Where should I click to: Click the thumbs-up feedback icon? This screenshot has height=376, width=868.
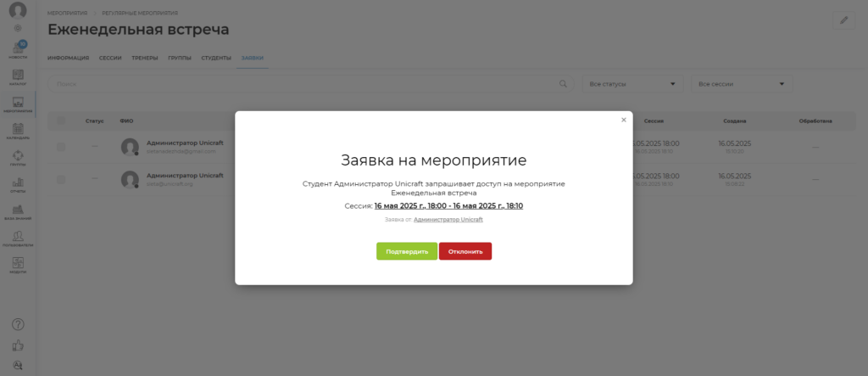pos(18,345)
